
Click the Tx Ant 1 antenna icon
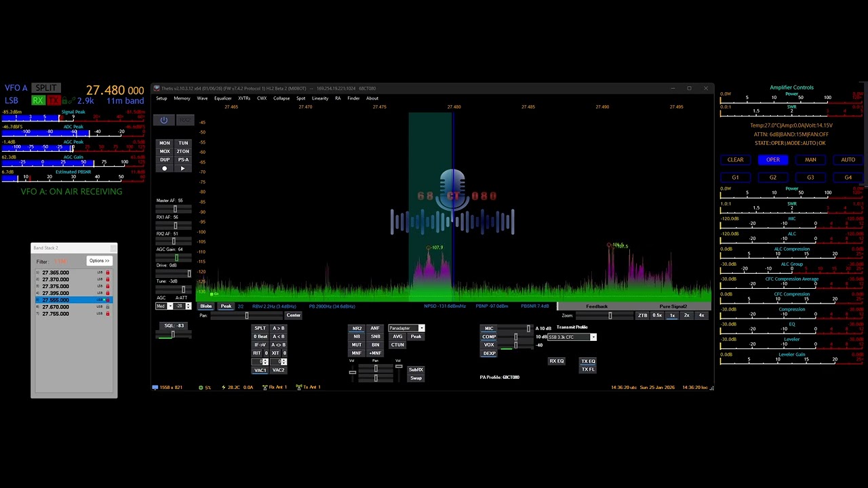[298, 387]
